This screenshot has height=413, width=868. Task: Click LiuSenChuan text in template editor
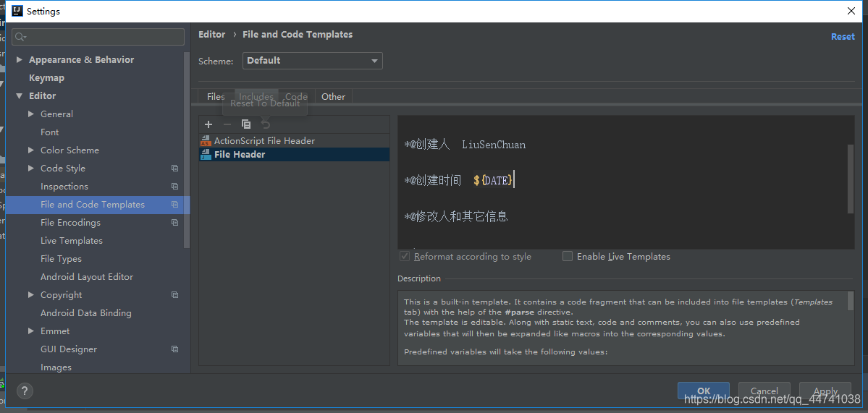pyautogui.click(x=494, y=145)
